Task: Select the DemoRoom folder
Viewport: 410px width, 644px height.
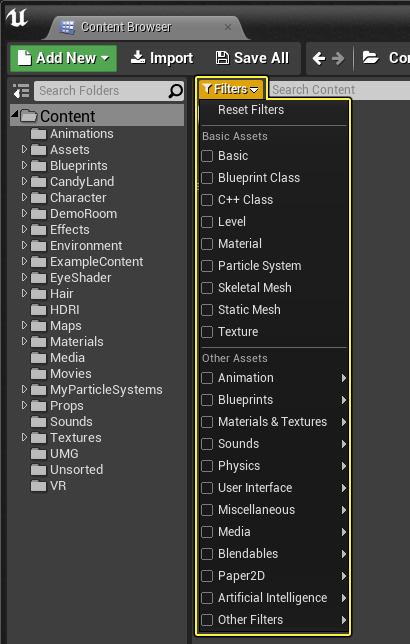Action: [x=83, y=214]
